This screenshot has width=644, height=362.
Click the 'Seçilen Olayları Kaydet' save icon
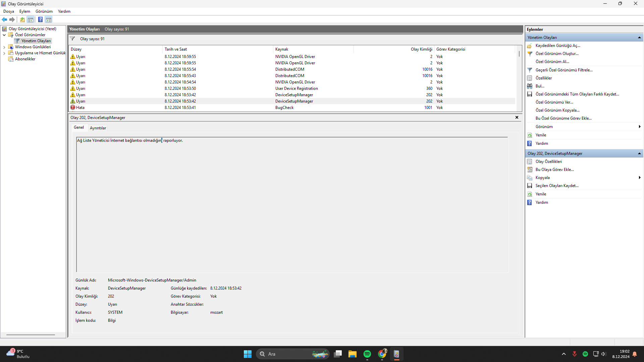click(x=530, y=186)
